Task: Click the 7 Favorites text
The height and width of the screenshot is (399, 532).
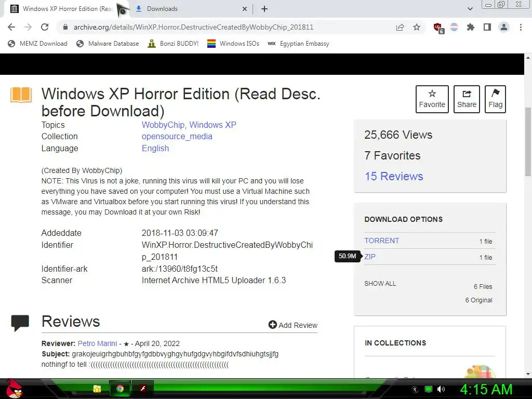Action: click(393, 155)
